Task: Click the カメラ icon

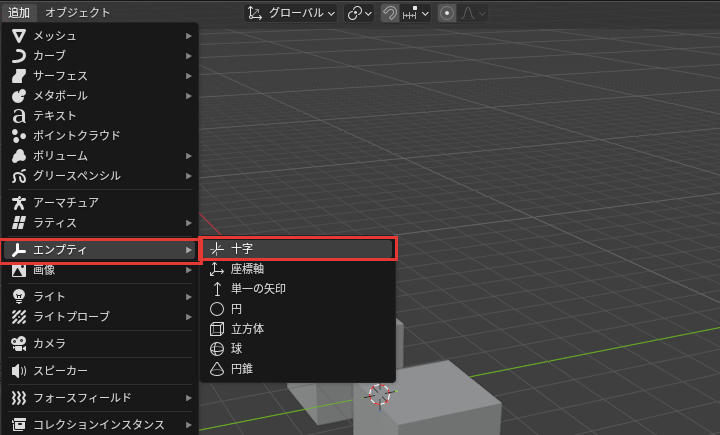Action: 19,344
